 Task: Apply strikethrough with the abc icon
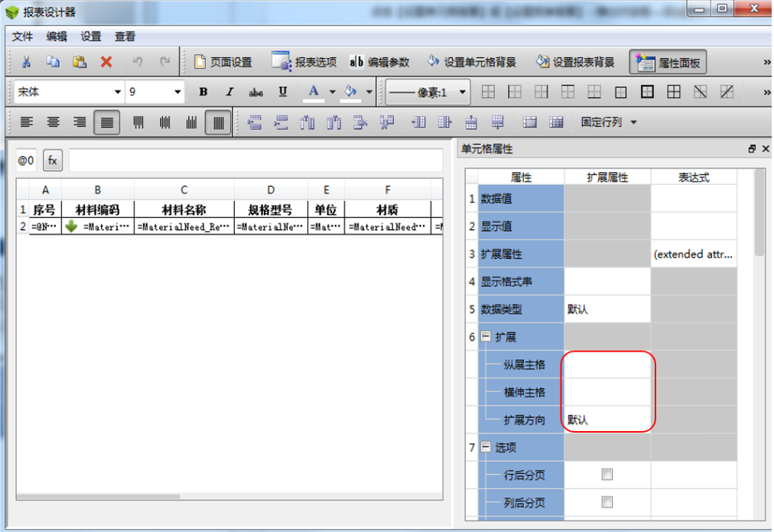255,92
